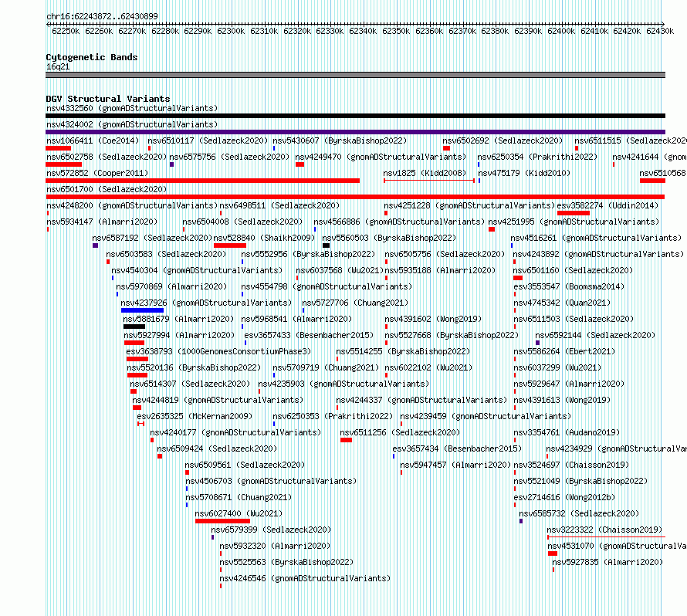687x616 pixels.
Task: Click the nsv6501700 (Sedlazeck2020) label
Action: click(107, 189)
